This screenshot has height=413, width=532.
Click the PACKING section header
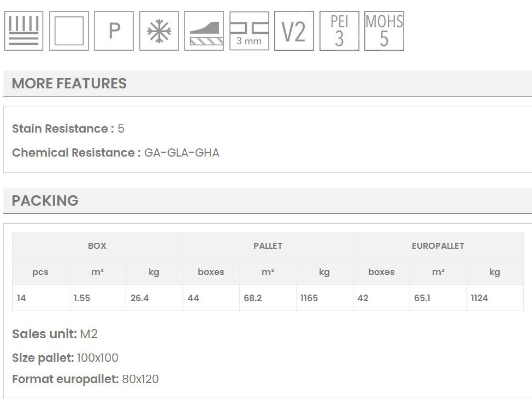(45, 201)
